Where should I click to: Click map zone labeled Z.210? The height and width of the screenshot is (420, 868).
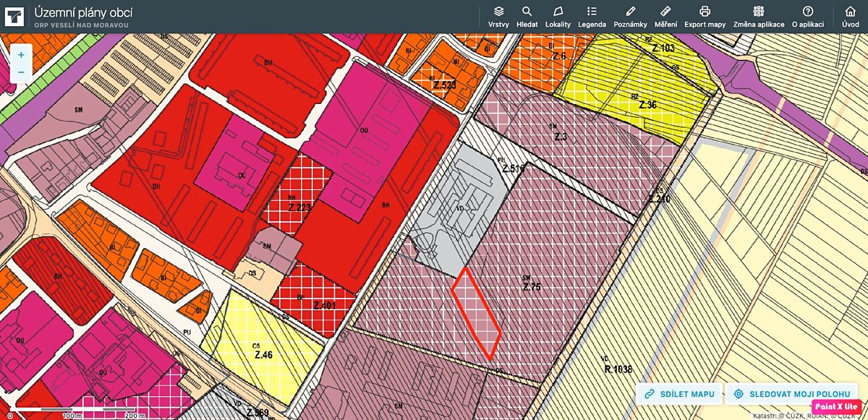point(660,199)
